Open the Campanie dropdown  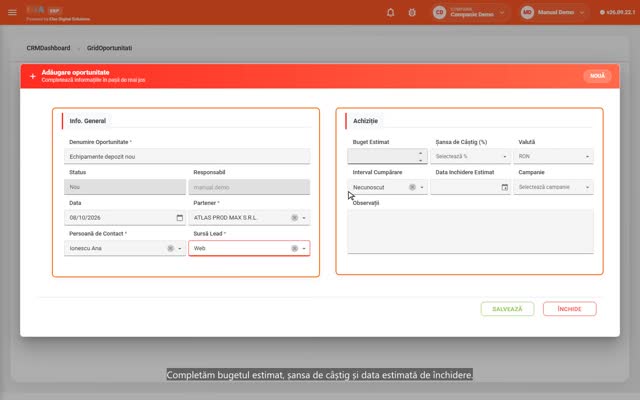(553, 187)
